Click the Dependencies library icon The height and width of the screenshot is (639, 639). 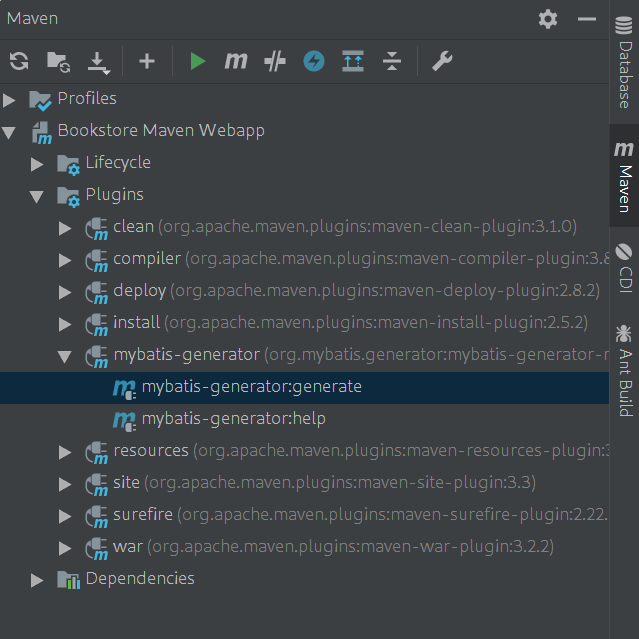(x=68, y=580)
